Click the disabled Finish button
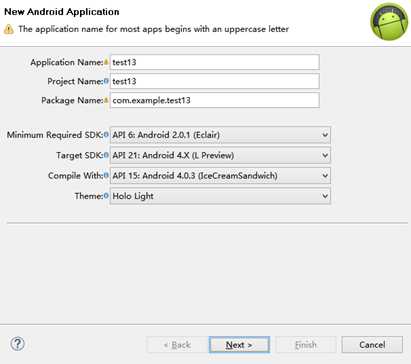 tap(306, 345)
